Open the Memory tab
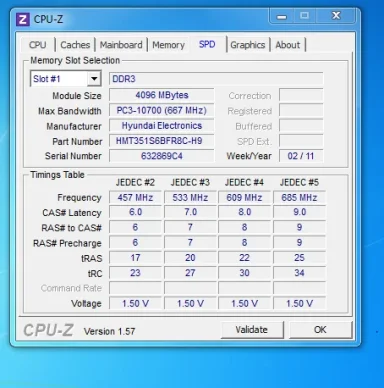Viewport: 384px width, 388px height. coord(168,45)
